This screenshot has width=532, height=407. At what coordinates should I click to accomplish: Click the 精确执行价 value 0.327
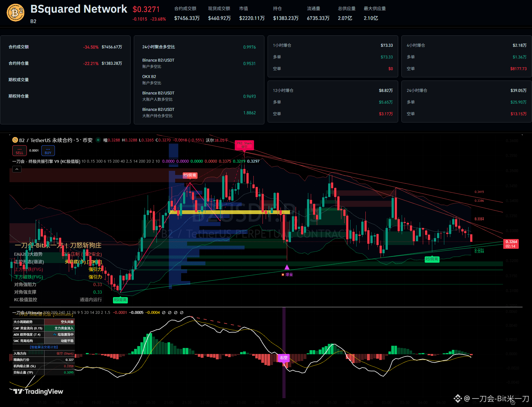(69, 360)
